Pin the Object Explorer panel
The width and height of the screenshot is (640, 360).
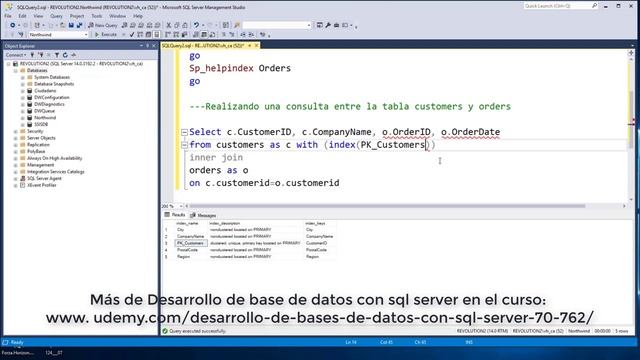point(147,46)
